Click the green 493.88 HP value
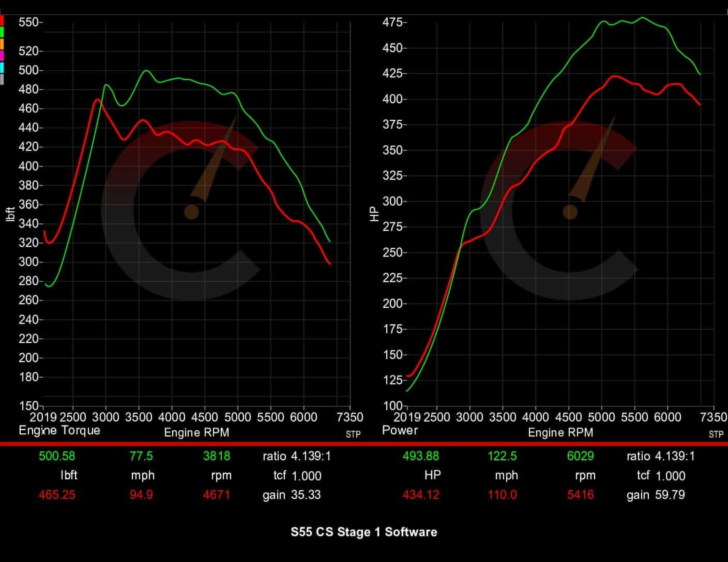The width and height of the screenshot is (728, 562). tap(421, 456)
